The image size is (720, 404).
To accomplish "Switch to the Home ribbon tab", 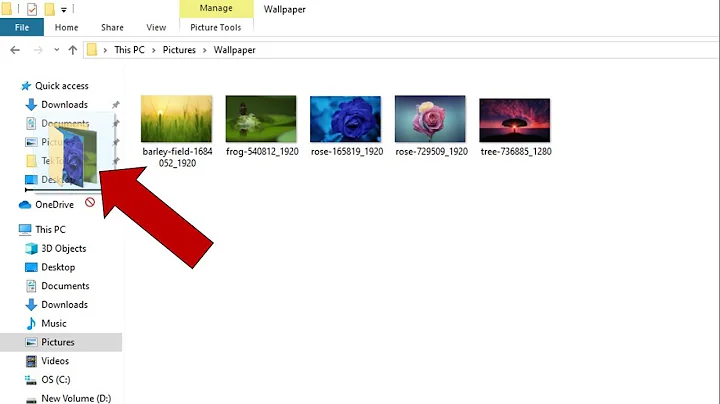I will click(67, 27).
